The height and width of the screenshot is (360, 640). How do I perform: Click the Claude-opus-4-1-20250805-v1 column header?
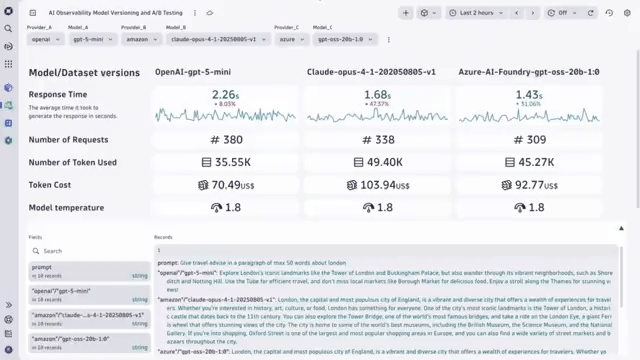coord(371,72)
